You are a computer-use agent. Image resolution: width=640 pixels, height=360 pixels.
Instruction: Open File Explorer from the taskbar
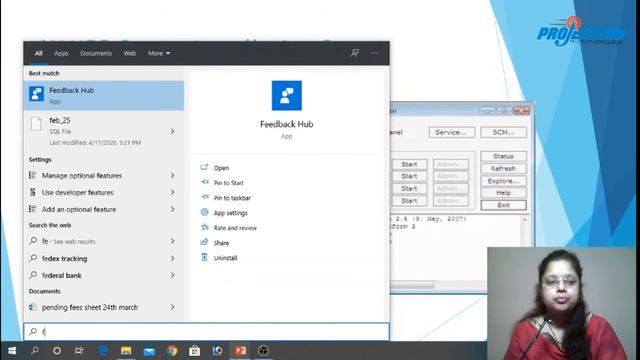pos(126,351)
